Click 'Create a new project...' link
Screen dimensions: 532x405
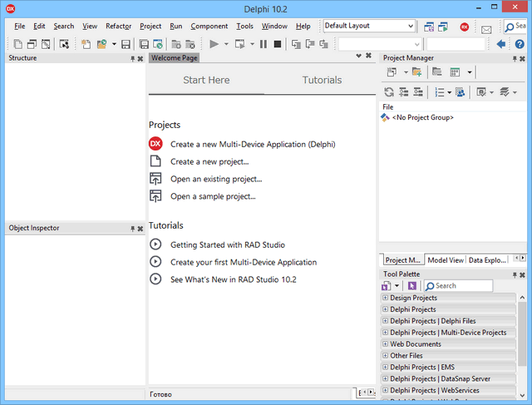(209, 161)
